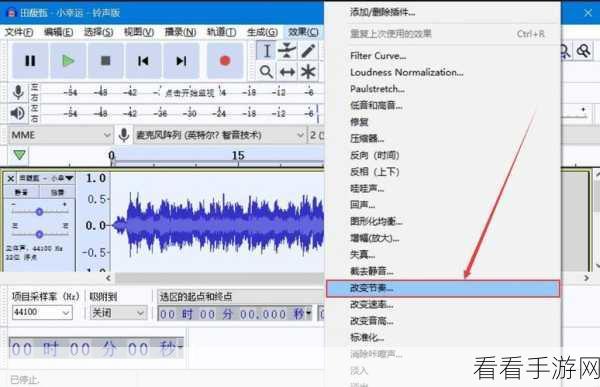The image size is (600, 387).
Task: Open the 文件(F) menu
Action: coord(19,32)
